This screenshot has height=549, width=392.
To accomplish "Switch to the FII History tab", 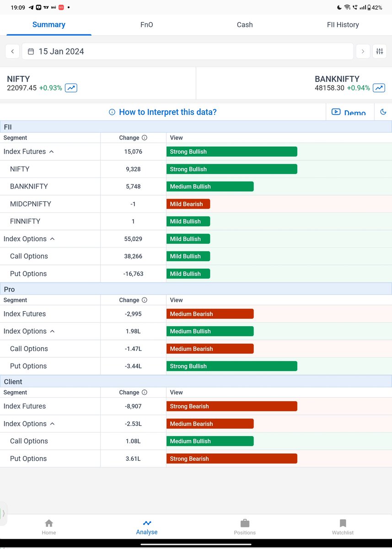I will click(343, 25).
